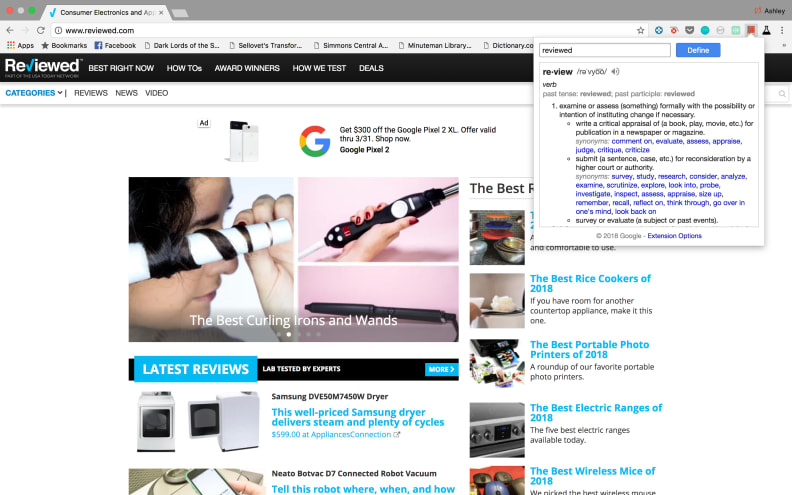Viewport: 792px width, 495px height.
Task: Click the browser forward arrow
Action: (x=25, y=30)
